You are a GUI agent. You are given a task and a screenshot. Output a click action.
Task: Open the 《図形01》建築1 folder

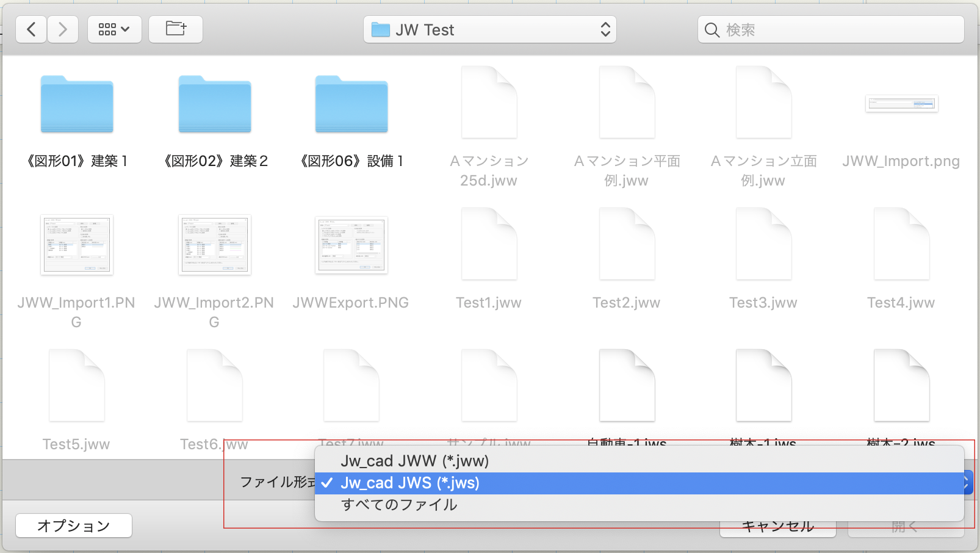pos(77,105)
